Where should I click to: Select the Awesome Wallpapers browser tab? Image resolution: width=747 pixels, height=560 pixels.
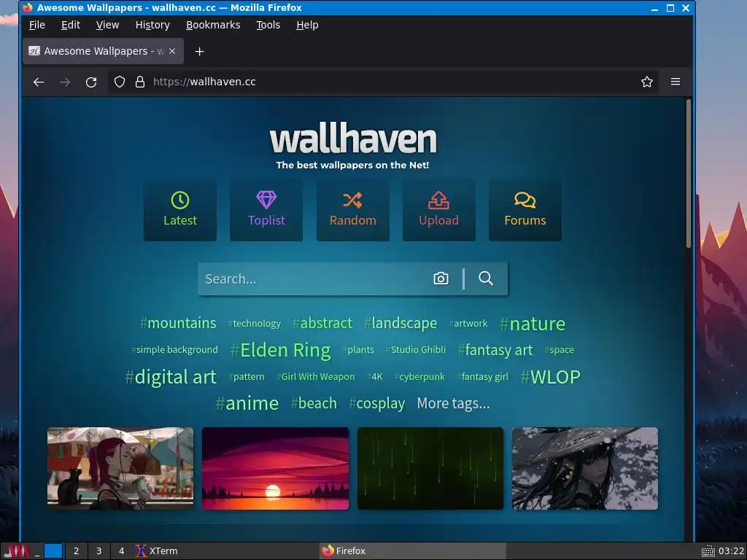pos(103,51)
